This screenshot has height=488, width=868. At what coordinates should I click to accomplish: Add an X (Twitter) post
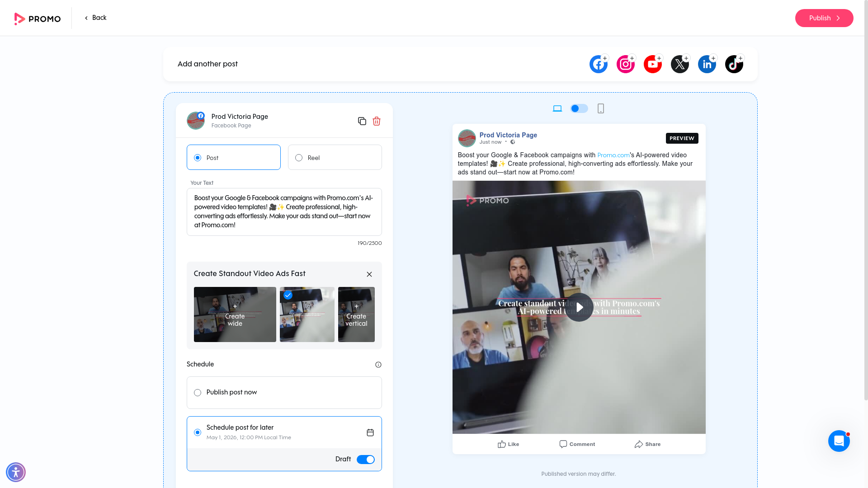pyautogui.click(x=679, y=64)
